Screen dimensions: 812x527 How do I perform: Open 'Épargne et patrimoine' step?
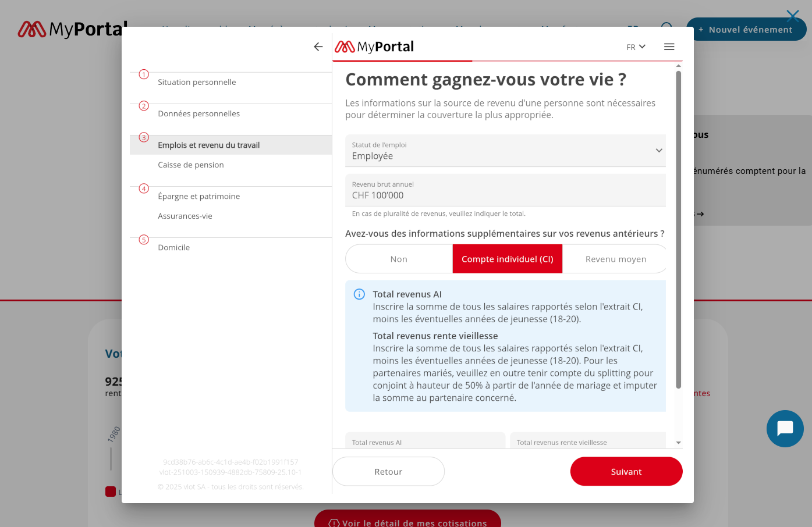pyautogui.click(x=198, y=196)
